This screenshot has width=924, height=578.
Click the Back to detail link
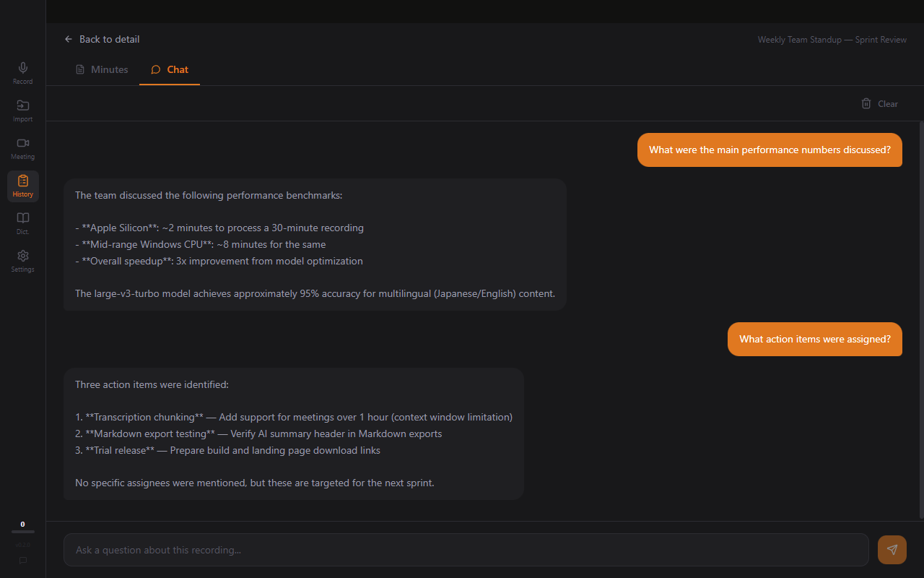pos(109,39)
